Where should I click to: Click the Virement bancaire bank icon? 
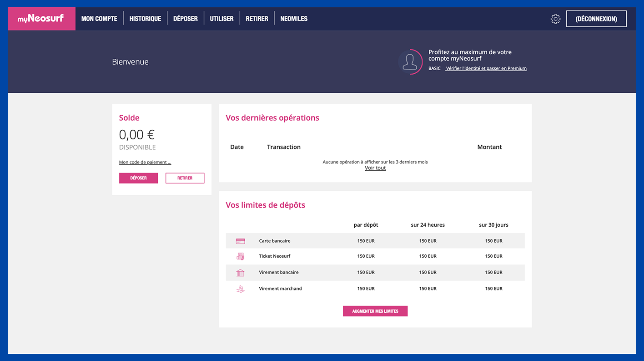tap(240, 272)
